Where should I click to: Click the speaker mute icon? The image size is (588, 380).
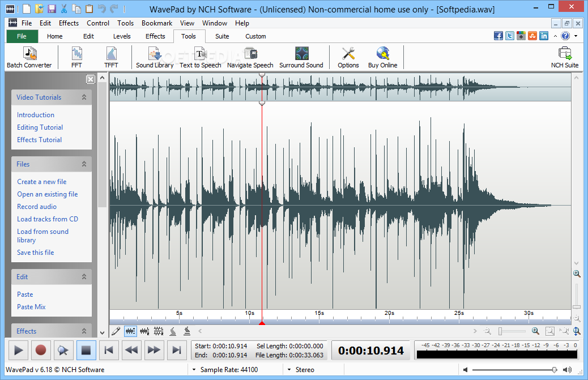466,370
